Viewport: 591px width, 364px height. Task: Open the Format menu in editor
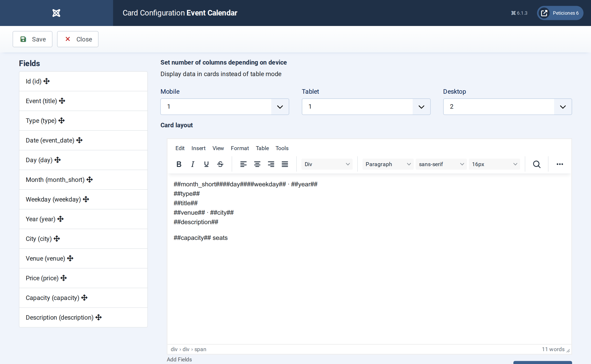click(240, 148)
